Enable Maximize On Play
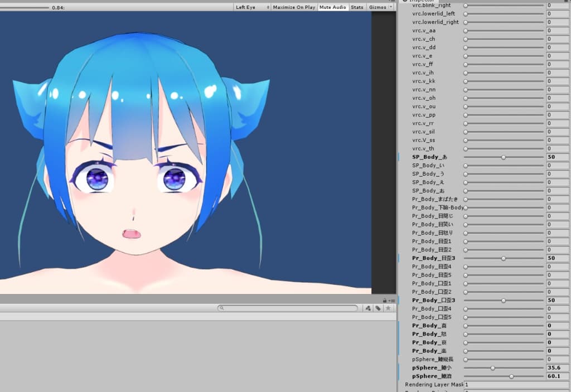 pyautogui.click(x=294, y=7)
